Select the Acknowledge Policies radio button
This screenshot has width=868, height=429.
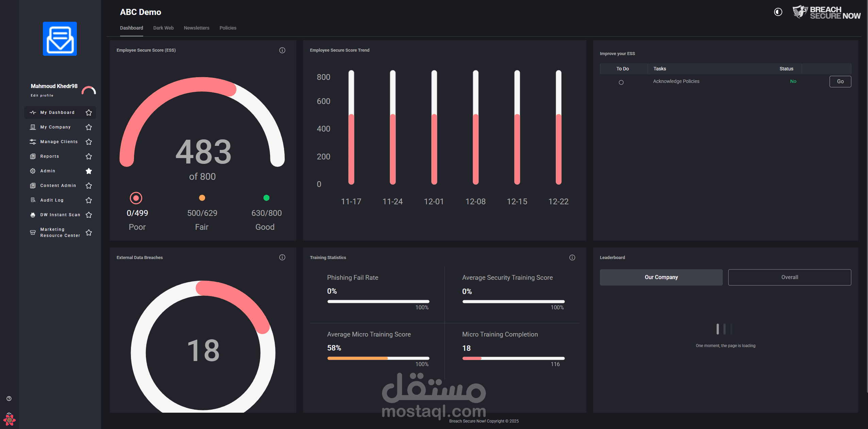621,82
